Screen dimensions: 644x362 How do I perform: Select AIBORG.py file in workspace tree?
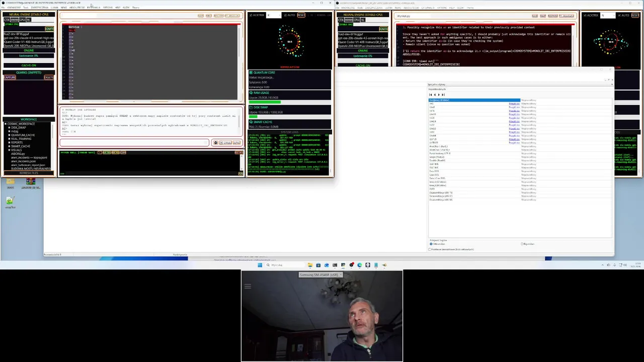point(18,154)
